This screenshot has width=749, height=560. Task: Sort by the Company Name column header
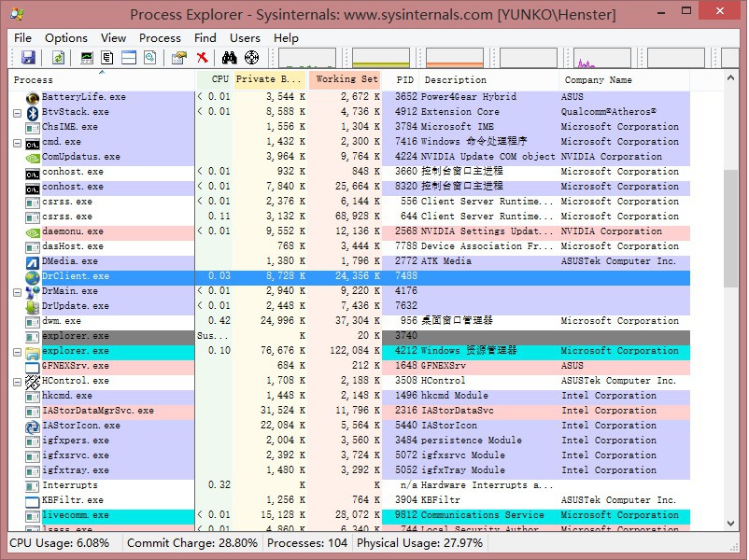(x=598, y=80)
